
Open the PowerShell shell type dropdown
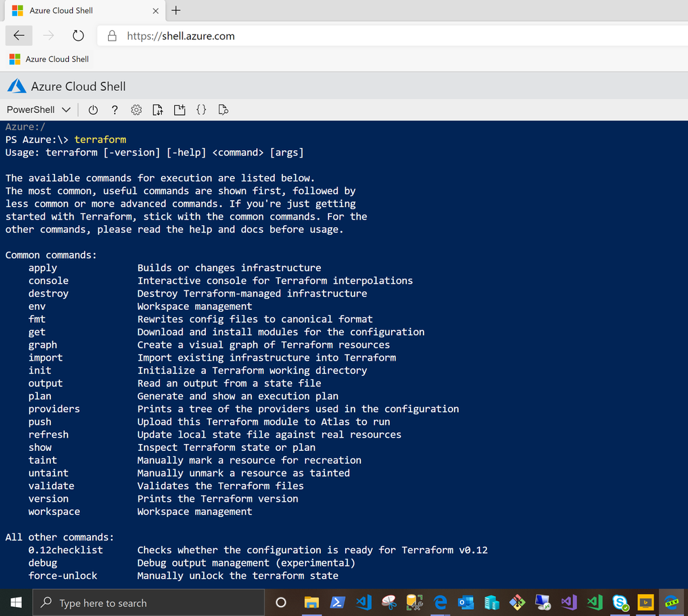[39, 109]
